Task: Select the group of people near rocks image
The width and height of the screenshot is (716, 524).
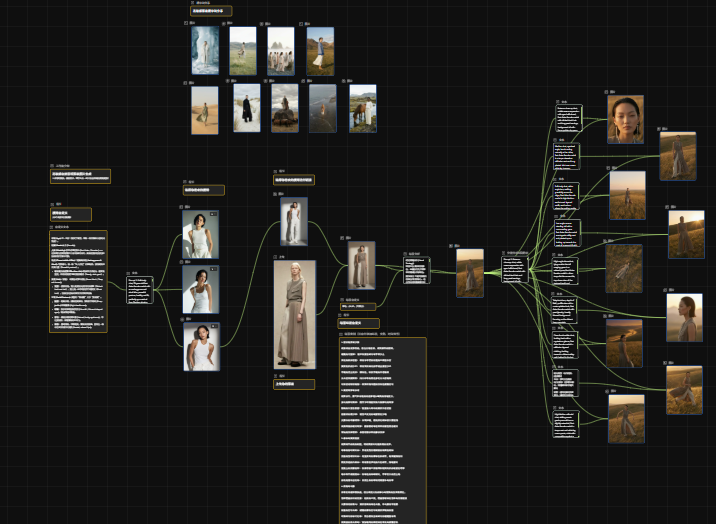Action: [x=281, y=50]
